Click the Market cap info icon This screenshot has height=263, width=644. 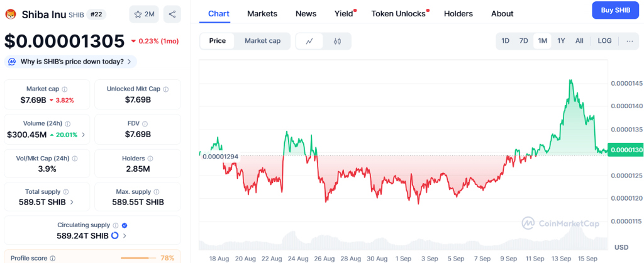[x=65, y=89]
